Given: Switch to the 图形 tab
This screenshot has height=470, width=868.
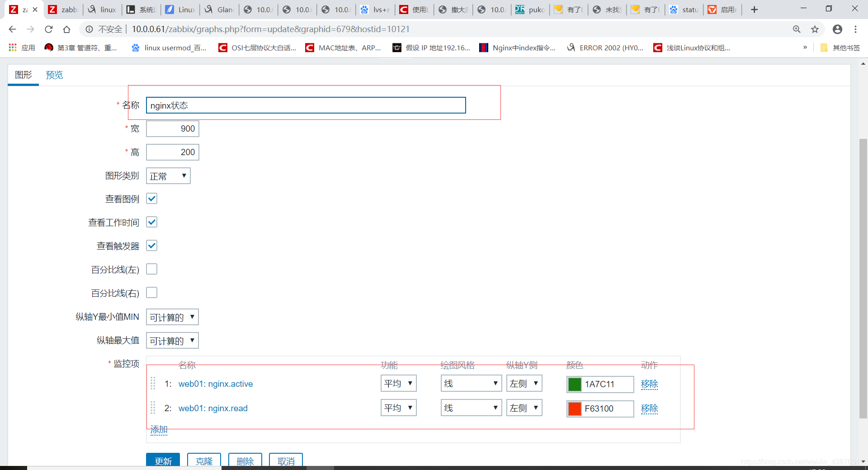Looking at the screenshot, I should click(x=24, y=75).
